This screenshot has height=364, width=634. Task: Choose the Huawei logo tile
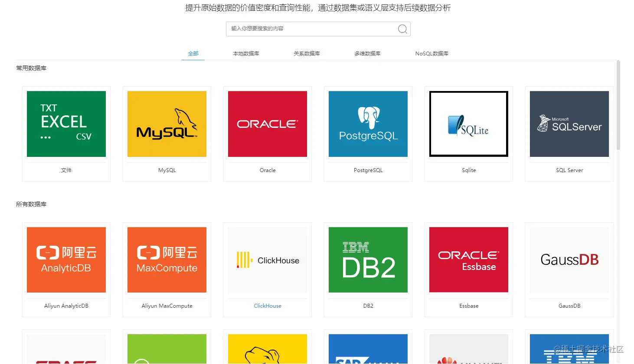469,349
